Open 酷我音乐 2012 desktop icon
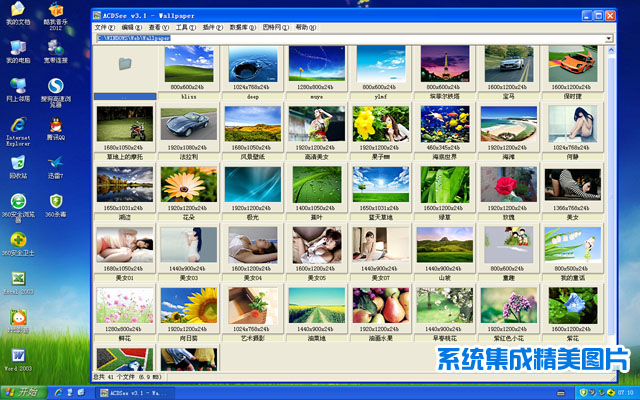 (x=56, y=16)
